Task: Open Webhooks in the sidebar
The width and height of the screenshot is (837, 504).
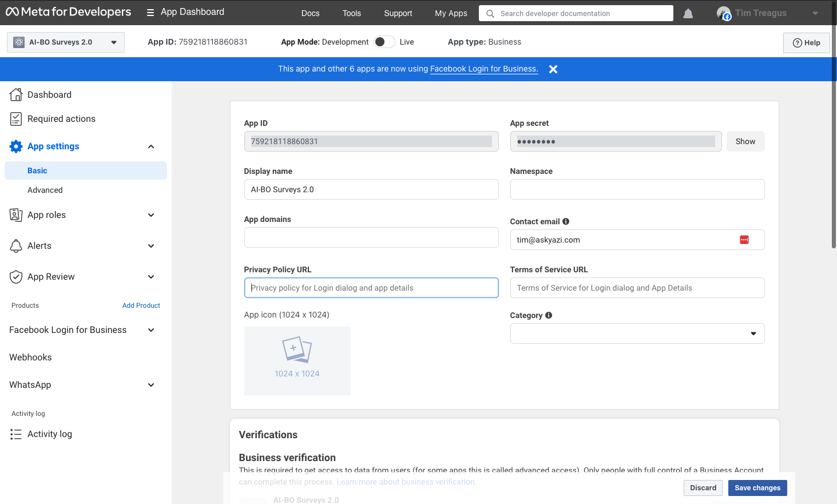Action: click(x=30, y=358)
